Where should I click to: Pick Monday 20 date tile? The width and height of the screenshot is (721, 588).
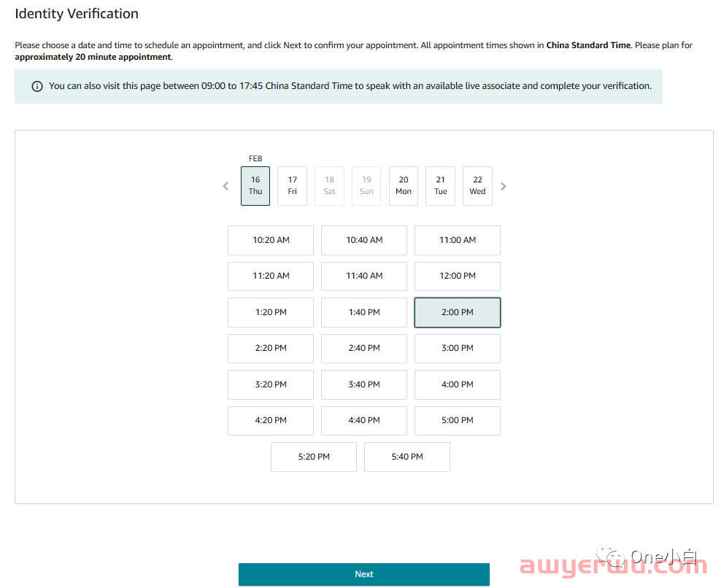(x=404, y=186)
